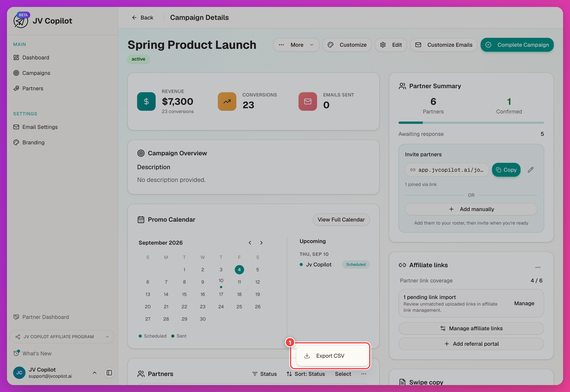Open the More dropdown menu
This screenshot has width=570, height=392.
click(296, 45)
